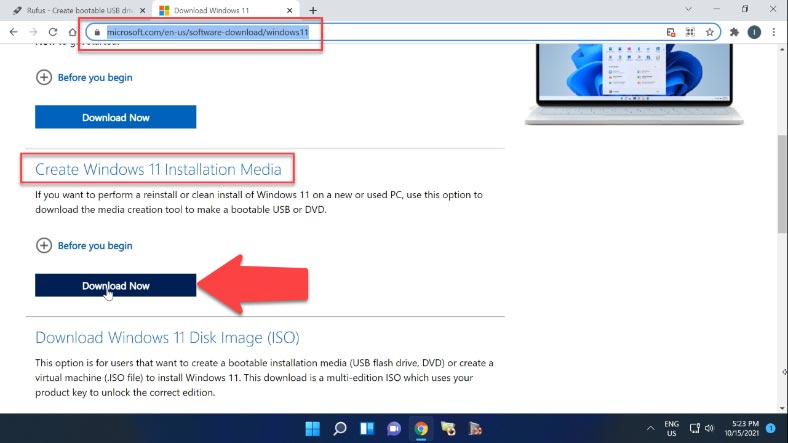Open the clock showing 5:23 PM
Screen dimensions: 788x443
[x=741, y=428]
